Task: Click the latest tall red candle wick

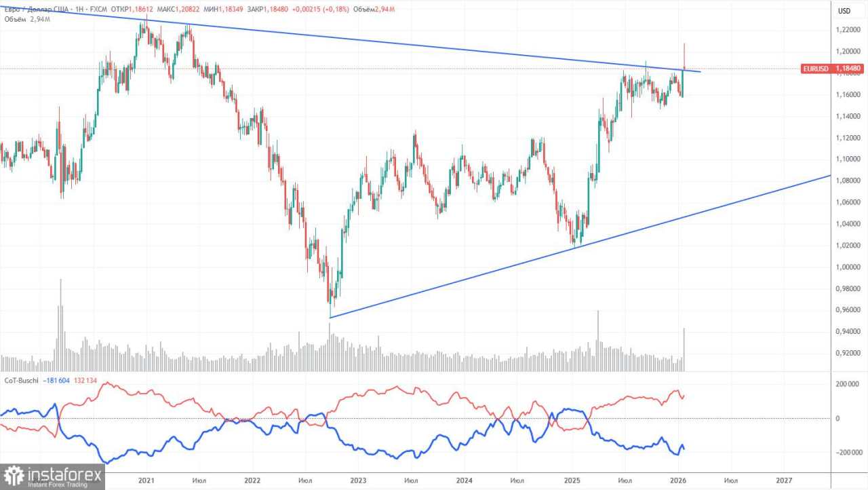Action: click(684, 56)
